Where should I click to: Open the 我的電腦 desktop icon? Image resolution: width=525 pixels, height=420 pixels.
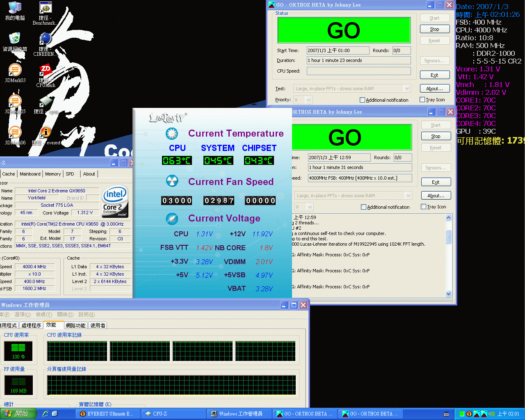[x=15, y=7]
